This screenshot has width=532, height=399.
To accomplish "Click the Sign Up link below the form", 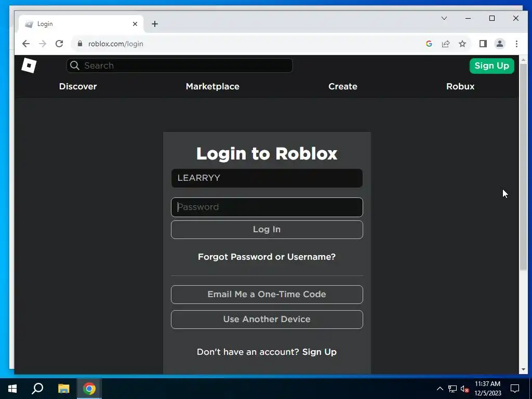I will [320, 352].
